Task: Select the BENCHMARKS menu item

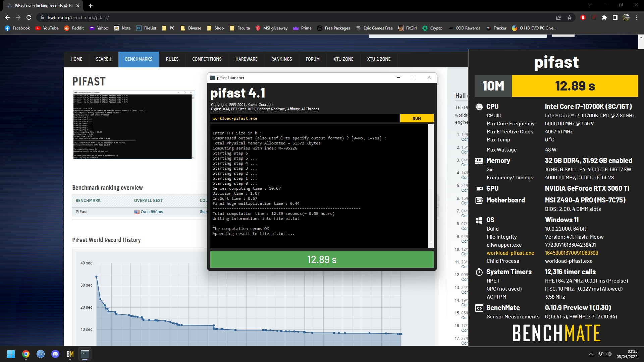Action: tap(139, 59)
